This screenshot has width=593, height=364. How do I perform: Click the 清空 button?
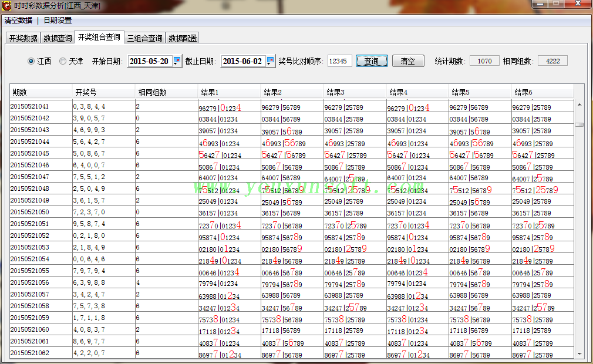tap(408, 61)
